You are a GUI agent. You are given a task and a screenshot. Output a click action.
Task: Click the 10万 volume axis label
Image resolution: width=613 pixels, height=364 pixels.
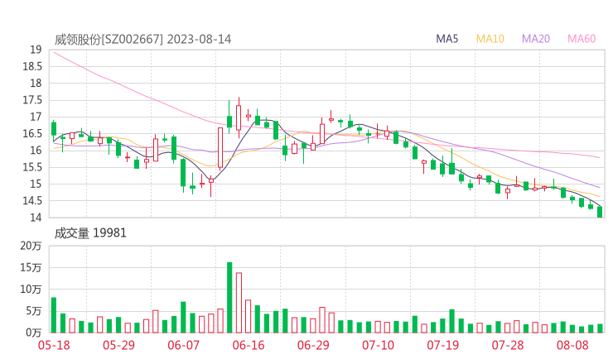point(31,290)
